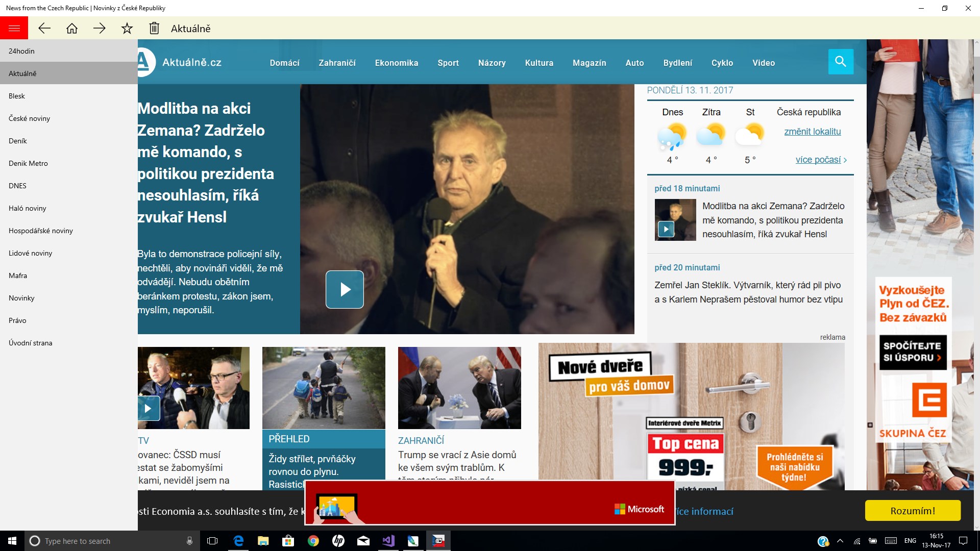Click the back arrow icon
Image resolution: width=980 pixels, height=551 pixels.
click(x=44, y=28)
